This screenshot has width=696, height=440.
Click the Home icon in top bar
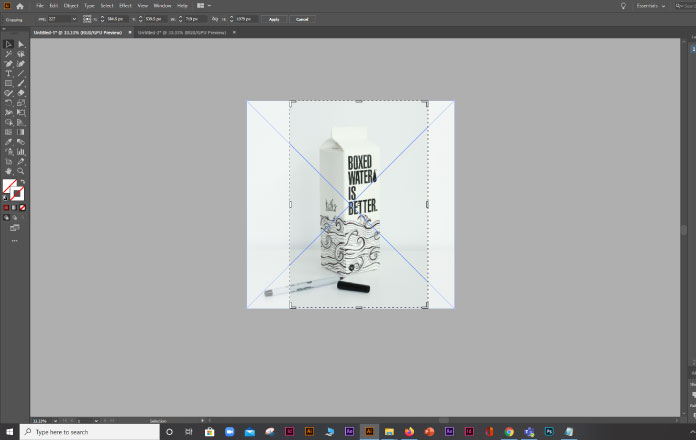click(20, 6)
